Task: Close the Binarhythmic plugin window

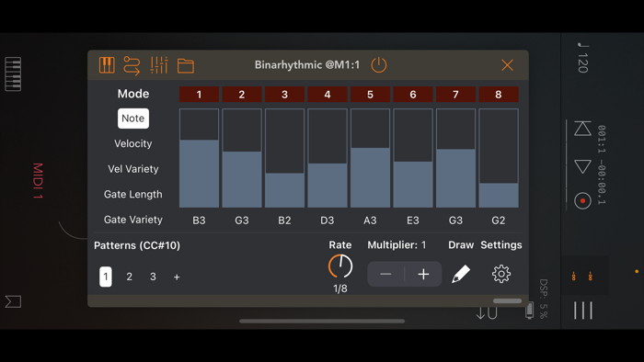Action: tap(507, 65)
